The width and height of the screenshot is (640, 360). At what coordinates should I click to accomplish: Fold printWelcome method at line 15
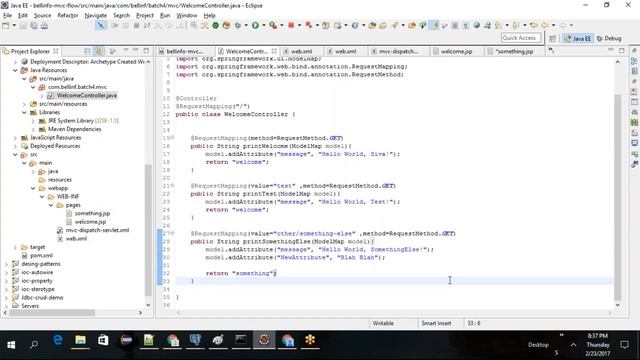click(x=173, y=138)
